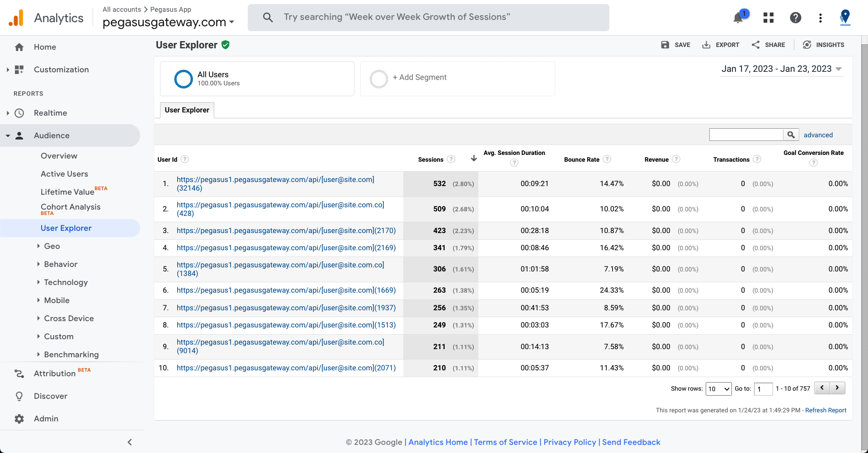Collapse the Audience section arrow
Image resolution: width=868 pixels, height=453 pixels.
tap(8, 135)
